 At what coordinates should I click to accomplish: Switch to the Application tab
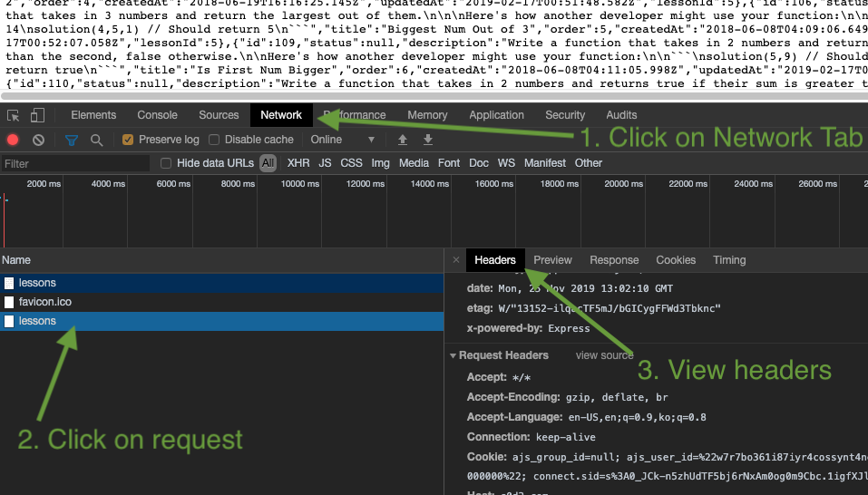[496, 115]
